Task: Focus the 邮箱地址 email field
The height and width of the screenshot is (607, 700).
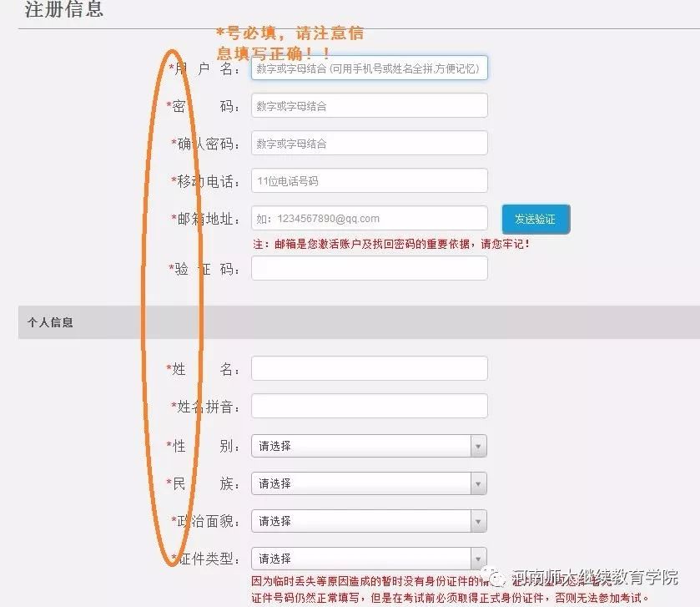Action: (x=369, y=219)
